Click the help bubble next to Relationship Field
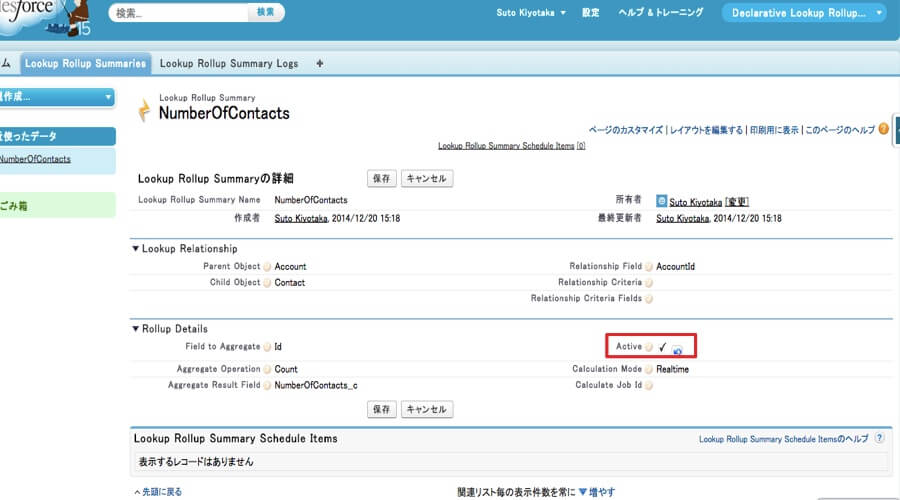Screen dimensions: 900x500 pos(650,267)
